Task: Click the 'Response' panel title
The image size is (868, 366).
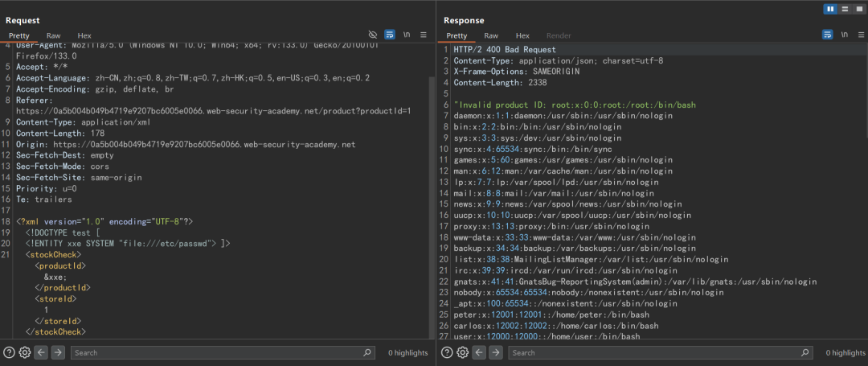Action: [x=464, y=20]
